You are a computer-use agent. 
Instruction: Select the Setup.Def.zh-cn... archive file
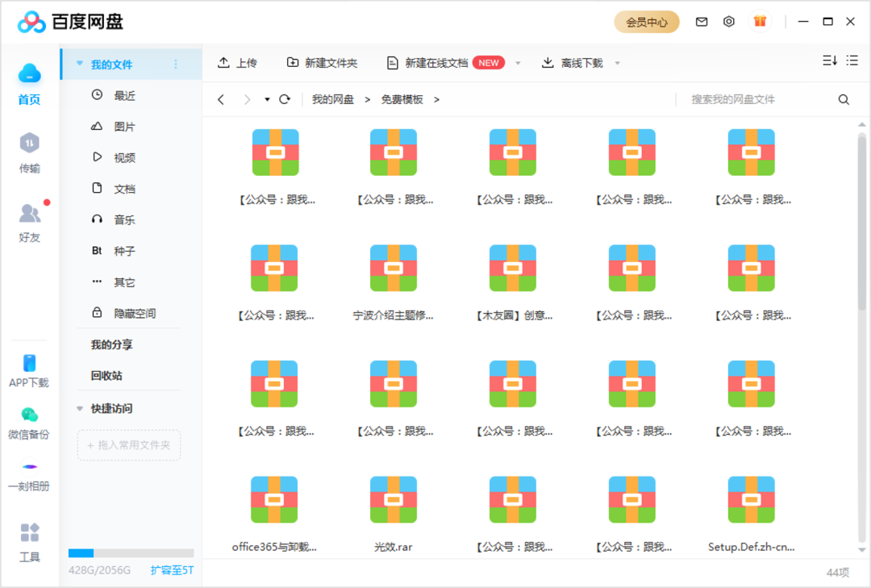[x=751, y=514]
